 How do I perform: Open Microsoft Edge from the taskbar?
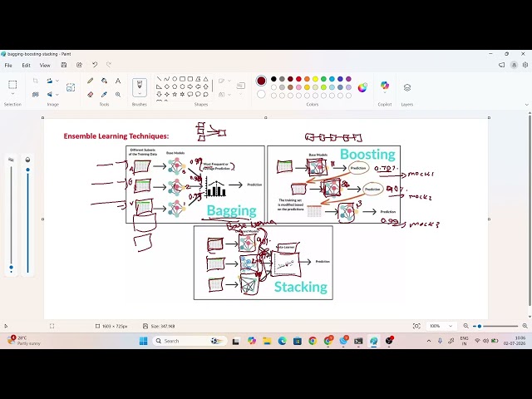[283, 341]
